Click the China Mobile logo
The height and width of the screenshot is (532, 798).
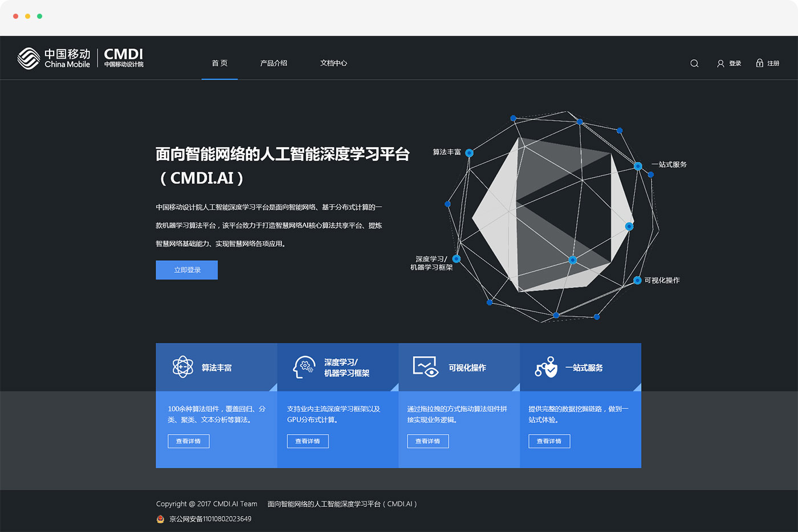click(x=54, y=59)
